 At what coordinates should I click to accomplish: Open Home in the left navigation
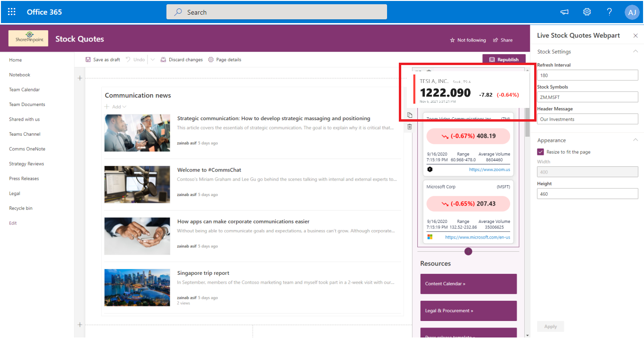[x=16, y=60]
